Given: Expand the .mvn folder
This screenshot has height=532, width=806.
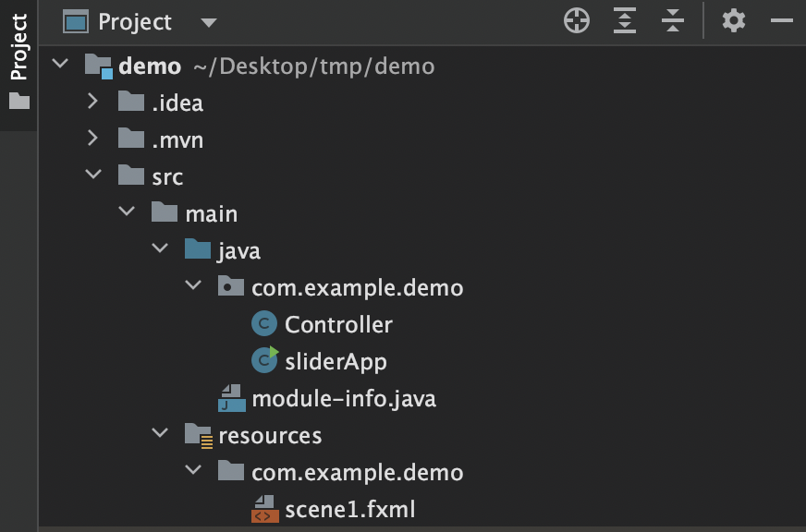Looking at the screenshot, I should pos(92,139).
